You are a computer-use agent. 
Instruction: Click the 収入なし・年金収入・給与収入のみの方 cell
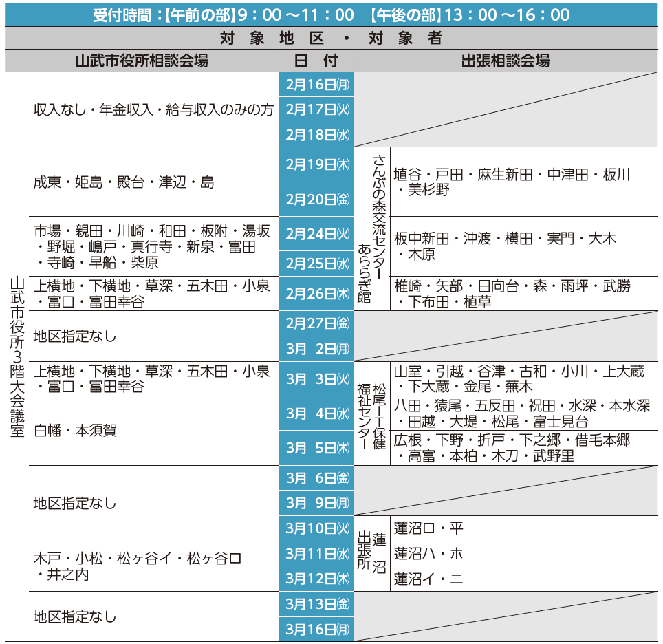(x=154, y=109)
